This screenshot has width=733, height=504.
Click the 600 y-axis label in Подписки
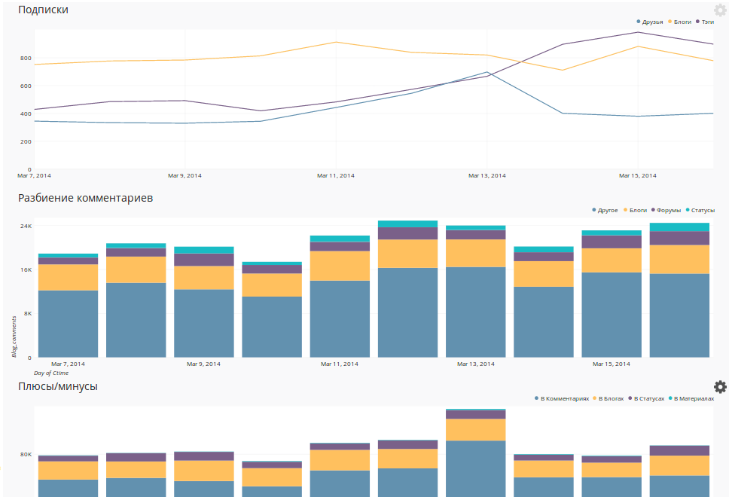[x=26, y=86]
